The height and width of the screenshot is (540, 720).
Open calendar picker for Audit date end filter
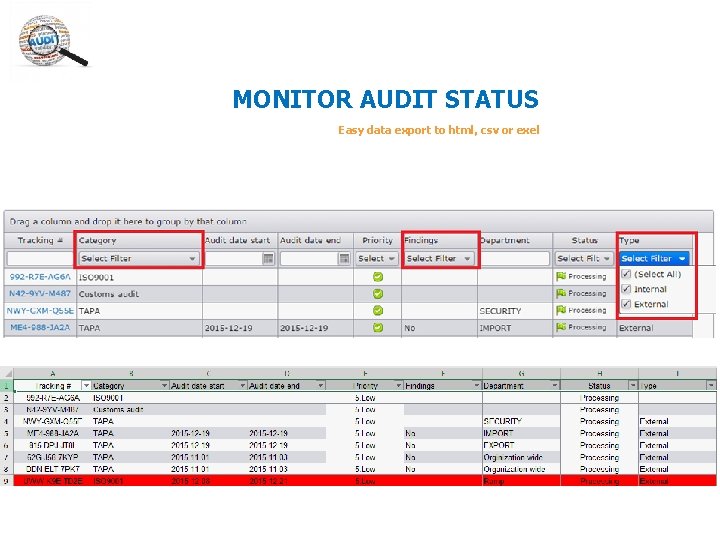point(344,259)
